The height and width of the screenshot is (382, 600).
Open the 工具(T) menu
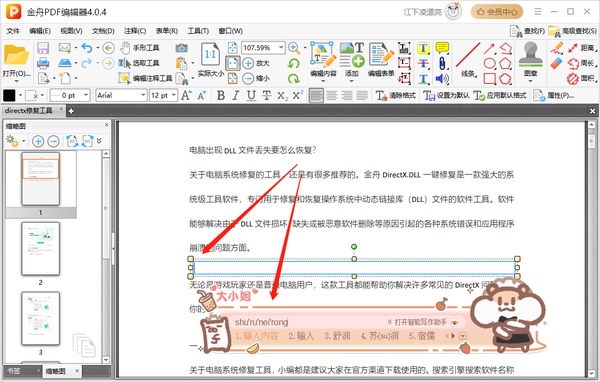198,31
